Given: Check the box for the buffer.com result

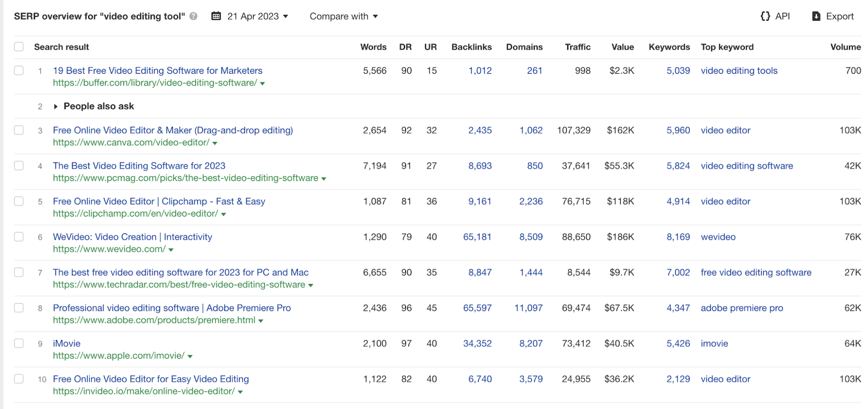Looking at the screenshot, I should point(19,70).
